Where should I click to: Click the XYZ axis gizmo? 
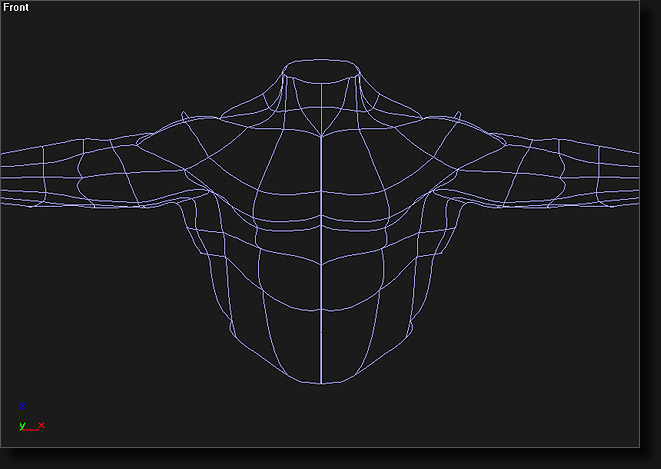tap(32, 417)
